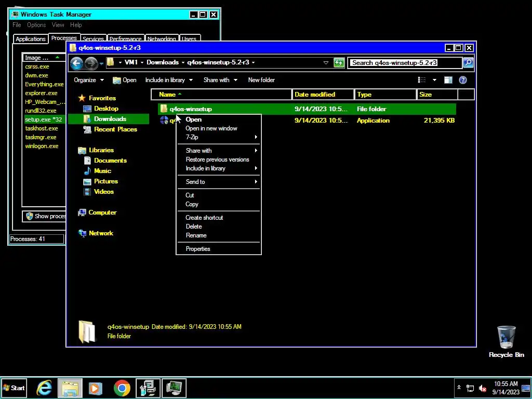Screen dimensions: 532x399
Task: Click the Start button
Action: pos(14,388)
